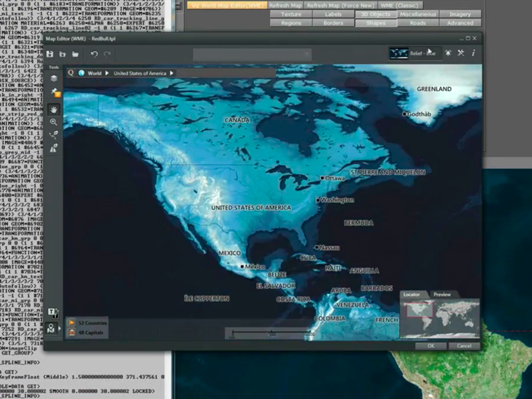
Task: Click the map distance scale bar
Action: tap(271, 333)
